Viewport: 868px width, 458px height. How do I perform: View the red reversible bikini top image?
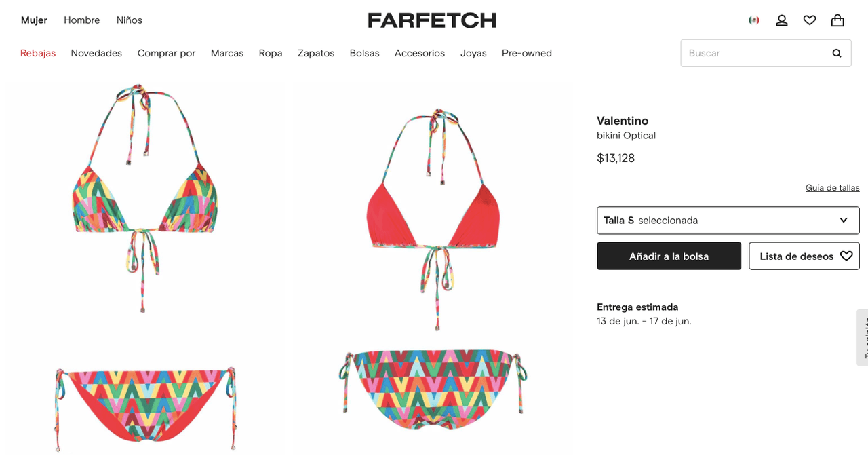(x=433, y=218)
